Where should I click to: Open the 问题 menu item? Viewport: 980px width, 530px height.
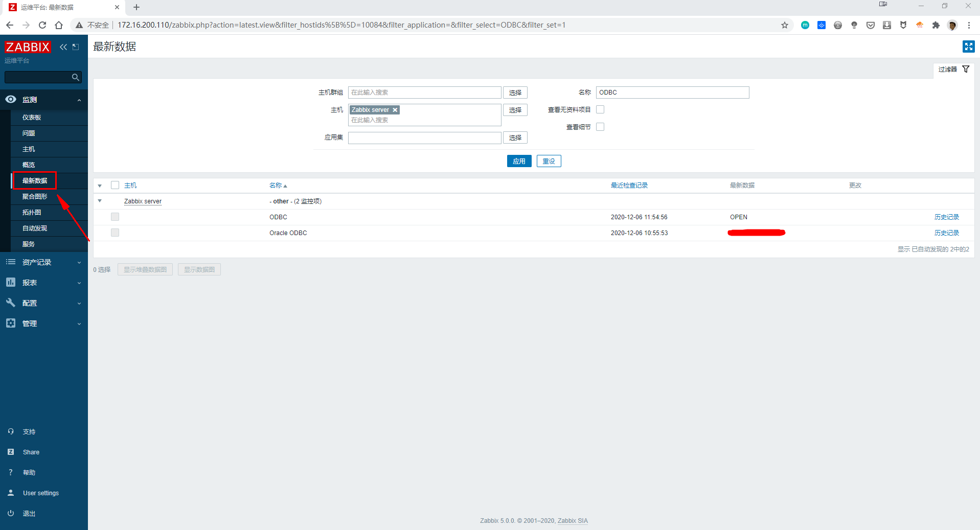(x=28, y=133)
